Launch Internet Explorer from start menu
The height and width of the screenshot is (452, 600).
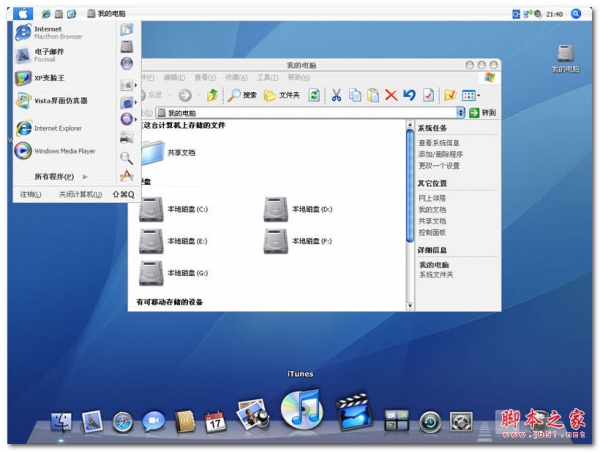pyautogui.click(x=49, y=128)
